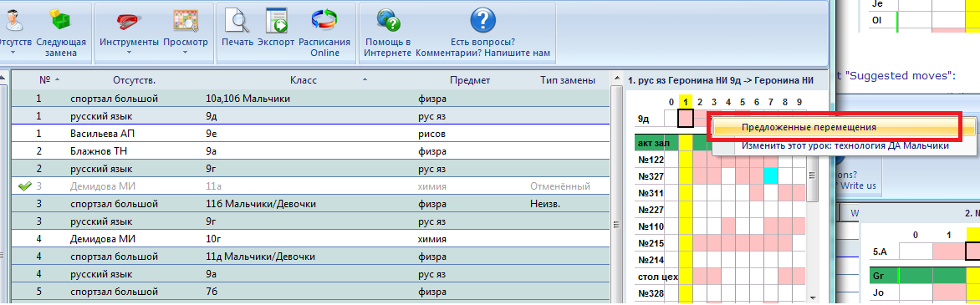Sort by Предмет column header

pyautogui.click(x=469, y=80)
